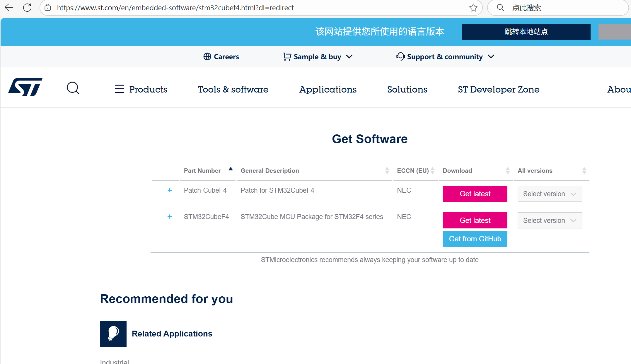Click the STM32CubeF4 part number cell
The width and height of the screenshot is (631, 364).
point(206,217)
